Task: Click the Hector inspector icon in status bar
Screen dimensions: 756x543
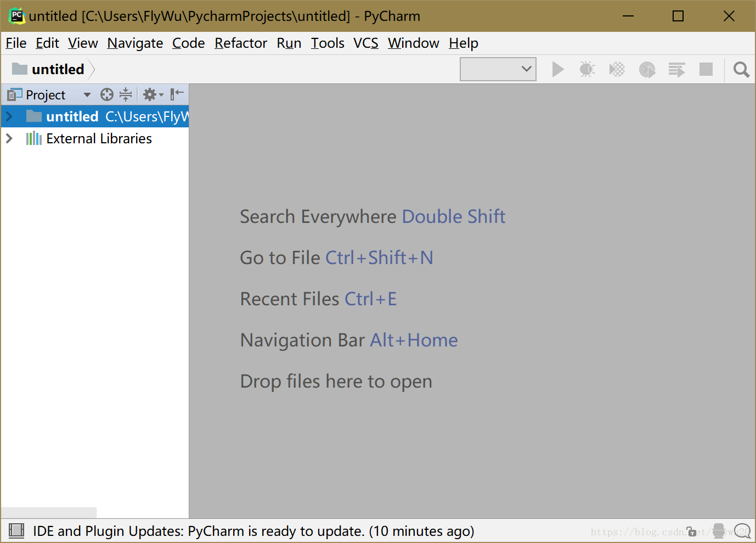Action: [x=719, y=531]
